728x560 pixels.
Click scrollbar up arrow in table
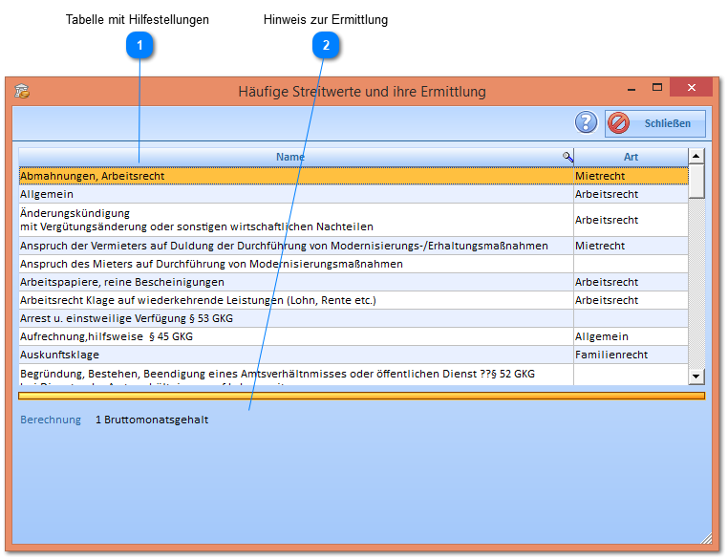pyautogui.click(x=696, y=156)
